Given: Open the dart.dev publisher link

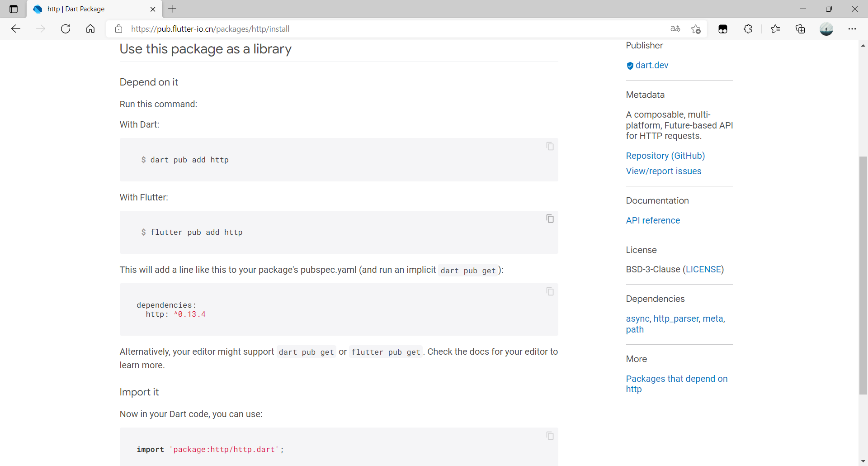Looking at the screenshot, I should tap(652, 65).
